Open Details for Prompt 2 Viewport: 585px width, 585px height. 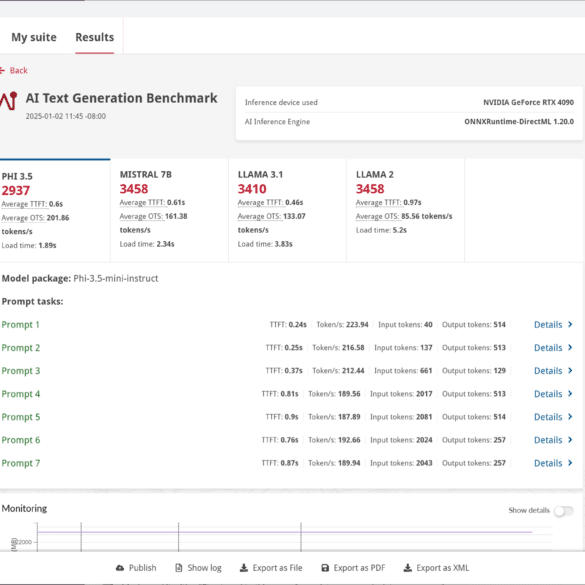548,348
